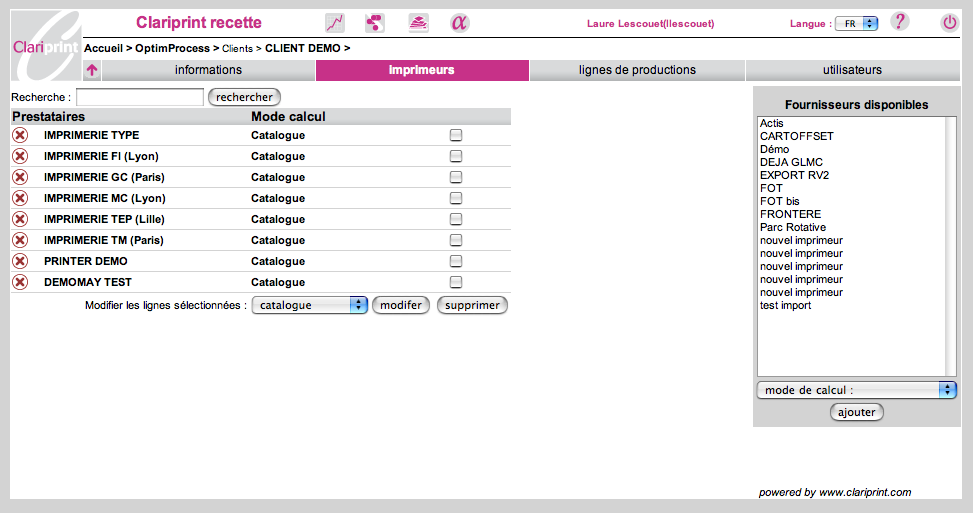Screen dimensions: 973x513
Task: Select the DEMOMAY TEST row checkbox
Action: click(456, 282)
